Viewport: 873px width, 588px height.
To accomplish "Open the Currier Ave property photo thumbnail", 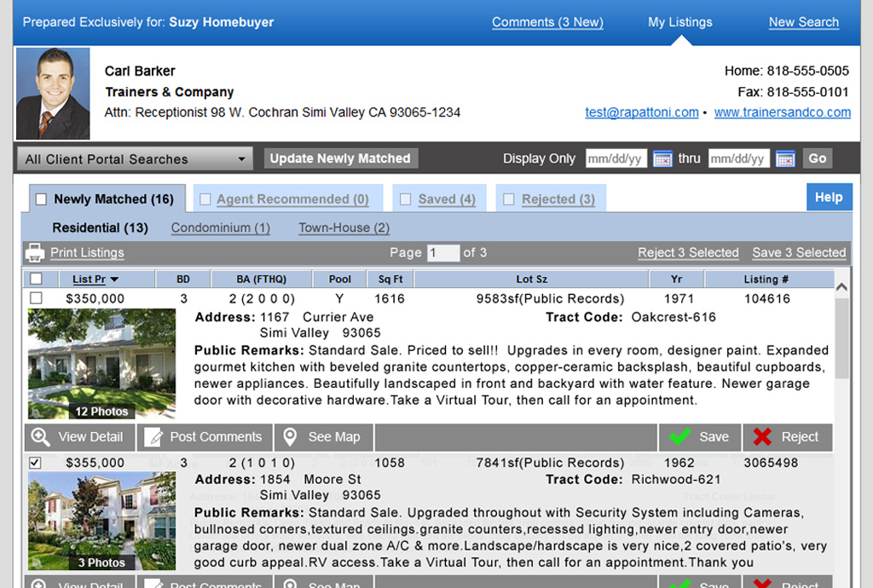I will (x=101, y=363).
